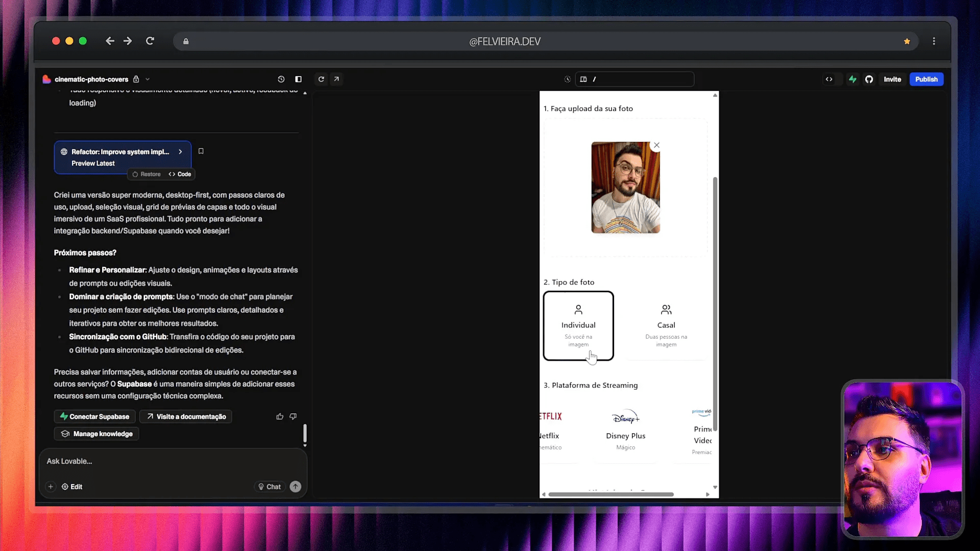The height and width of the screenshot is (551, 980).
Task: Reload the browser page
Action: coord(150,41)
